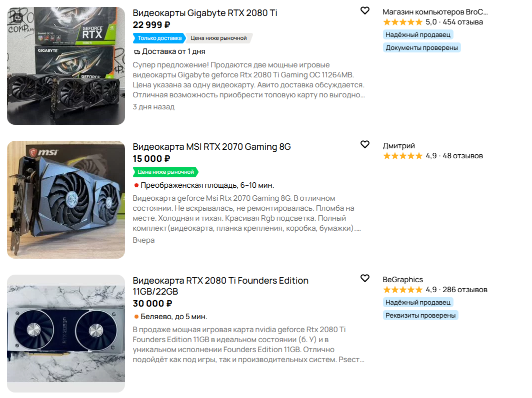
Task: Click orange metro dot by Беляево
Action: [136, 317]
